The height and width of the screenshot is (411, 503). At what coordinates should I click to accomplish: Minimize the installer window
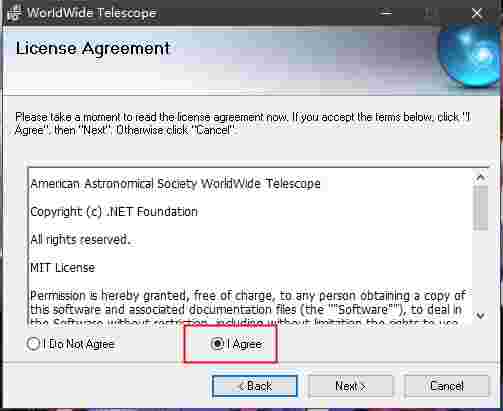tap(386, 13)
